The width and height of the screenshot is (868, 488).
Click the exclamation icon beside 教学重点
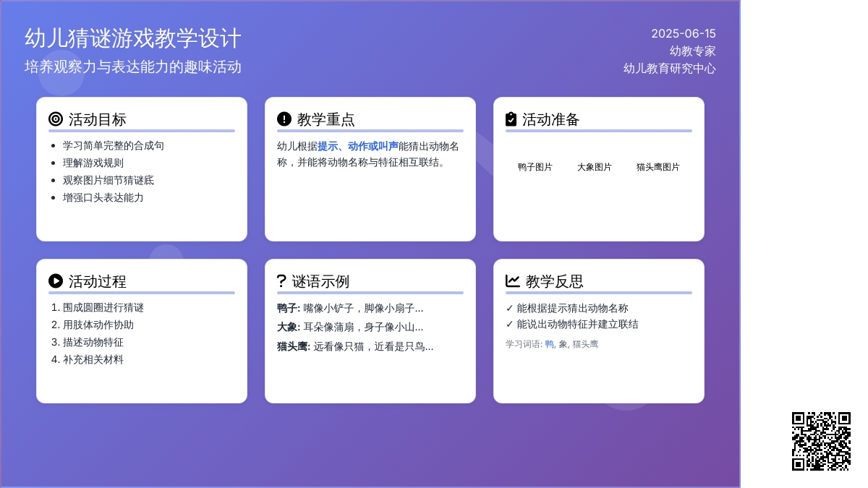coord(284,119)
